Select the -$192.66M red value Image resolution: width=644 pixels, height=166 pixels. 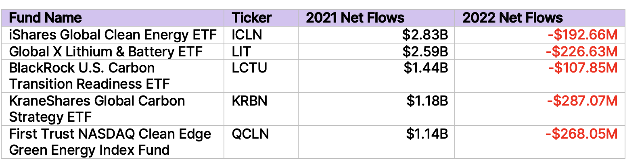click(x=582, y=35)
